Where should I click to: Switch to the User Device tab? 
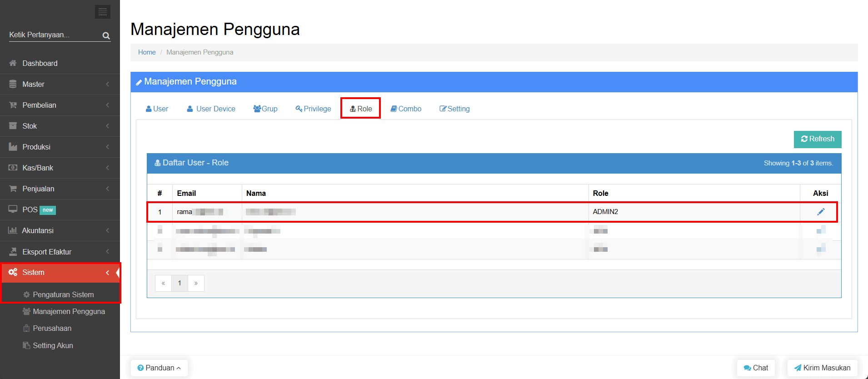pyautogui.click(x=211, y=109)
